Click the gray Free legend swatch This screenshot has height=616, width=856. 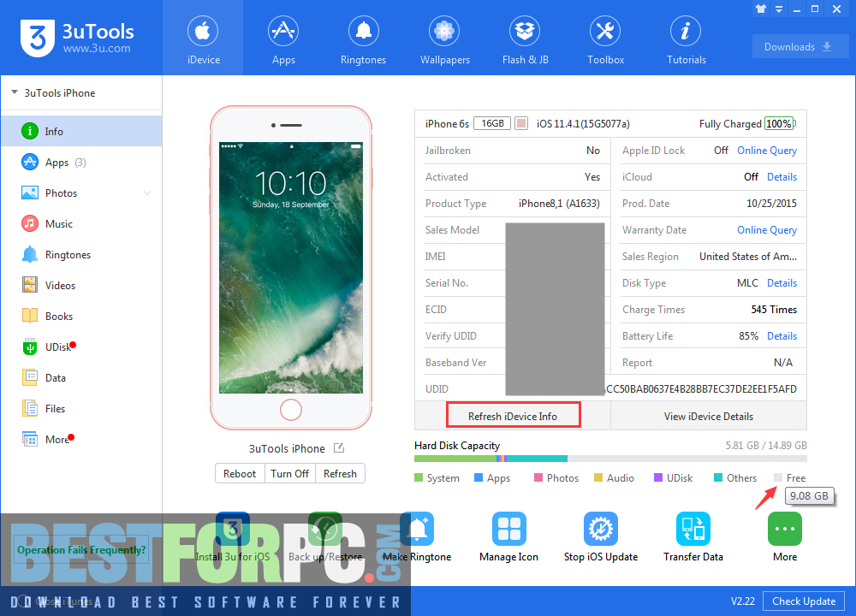(778, 478)
